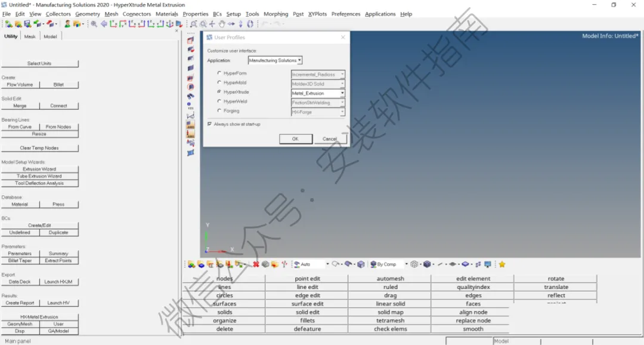Click the circled mesh icon in vertical toolbar
The width and height of the screenshot is (644, 345).
[190, 87]
